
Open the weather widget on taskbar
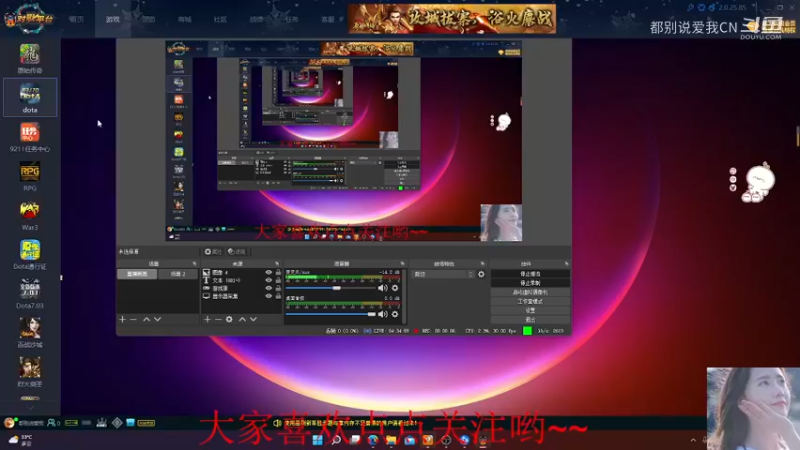(x=21, y=440)
